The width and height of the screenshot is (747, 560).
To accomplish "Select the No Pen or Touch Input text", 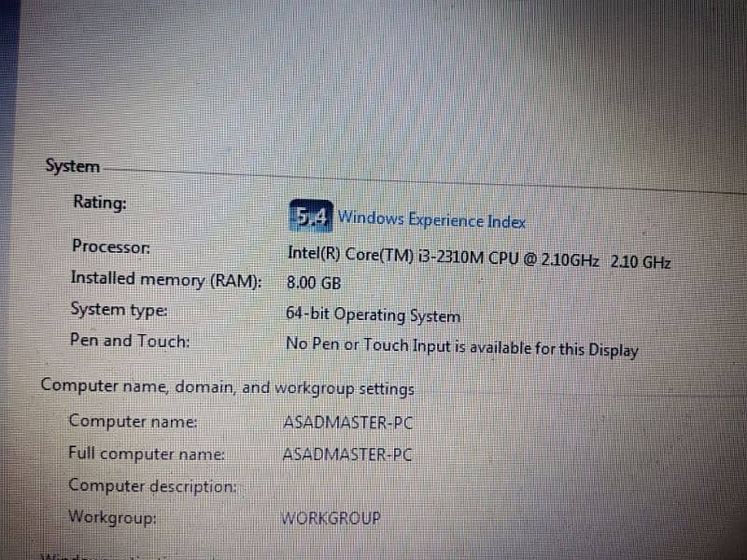I will [x=461, y=347].
